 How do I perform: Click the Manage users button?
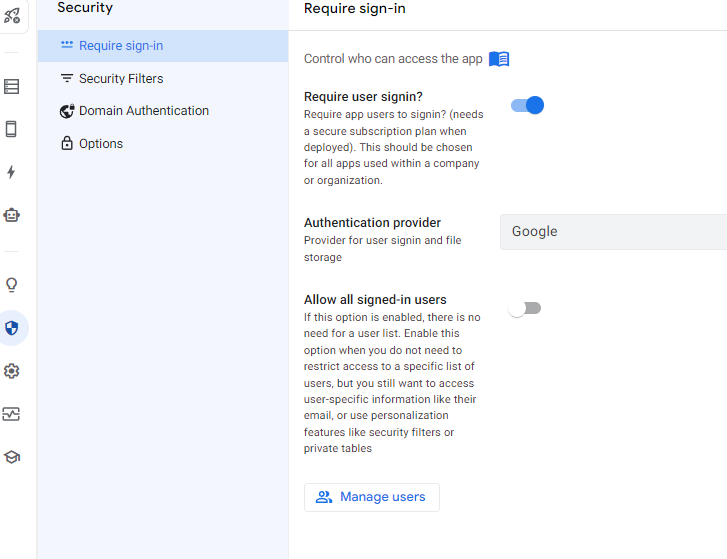coord(372,497)
